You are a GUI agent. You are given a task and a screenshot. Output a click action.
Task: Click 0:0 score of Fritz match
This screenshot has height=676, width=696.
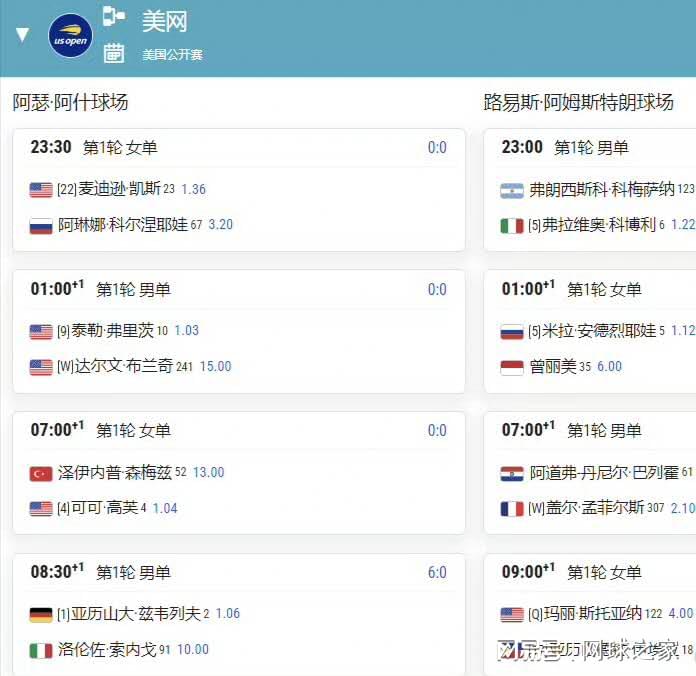[x=437, y=289]
